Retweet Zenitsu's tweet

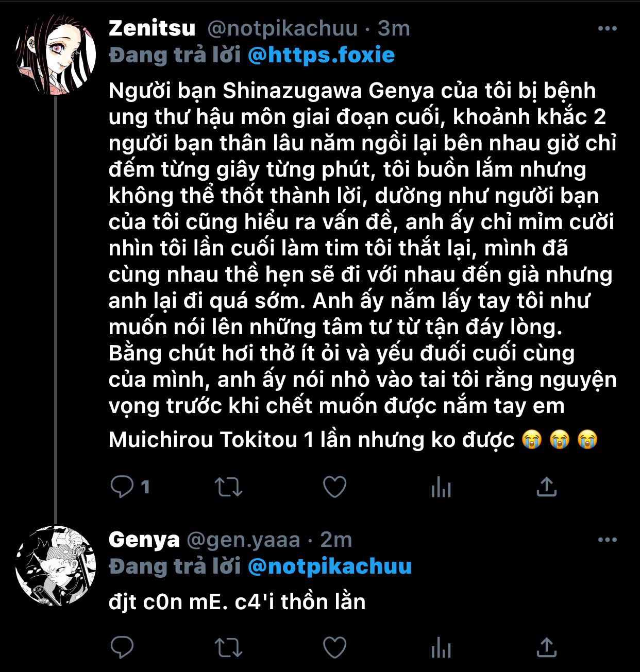coord(228,487)
